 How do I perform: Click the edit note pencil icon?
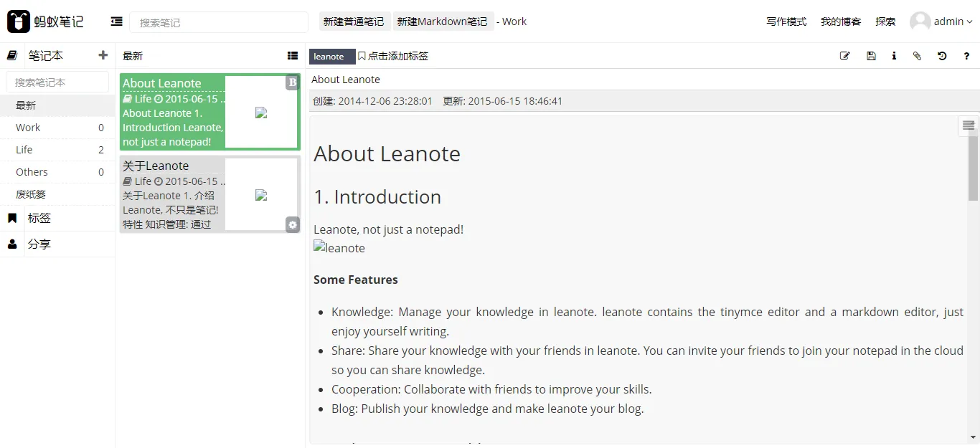pyautogui.click(x=845, y=55)
